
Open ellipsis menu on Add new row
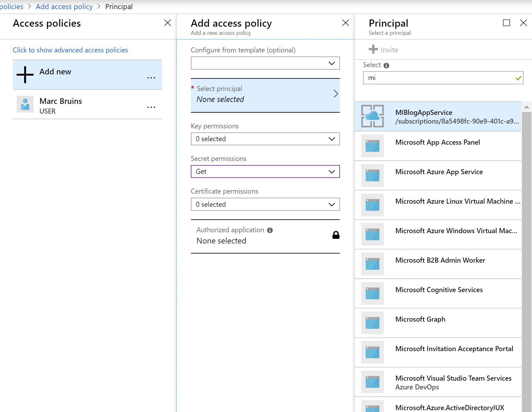(x=151, y=78)
